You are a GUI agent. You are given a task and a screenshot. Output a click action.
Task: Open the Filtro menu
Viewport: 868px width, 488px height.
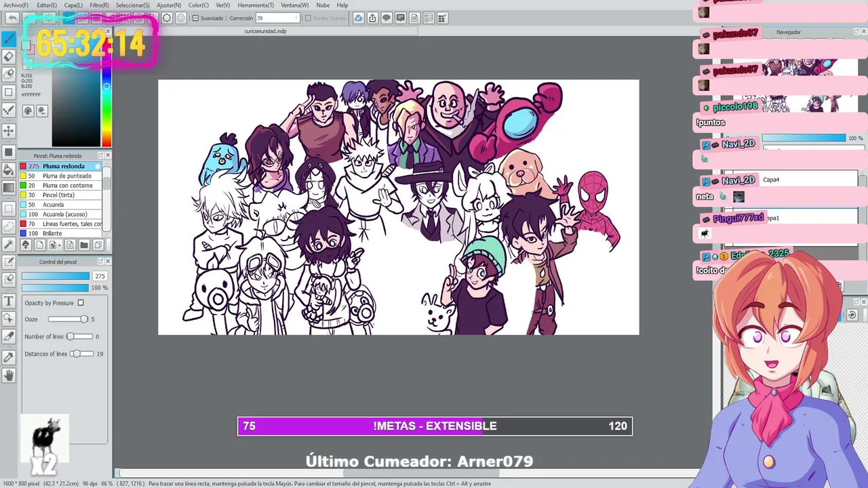point(99,5)
